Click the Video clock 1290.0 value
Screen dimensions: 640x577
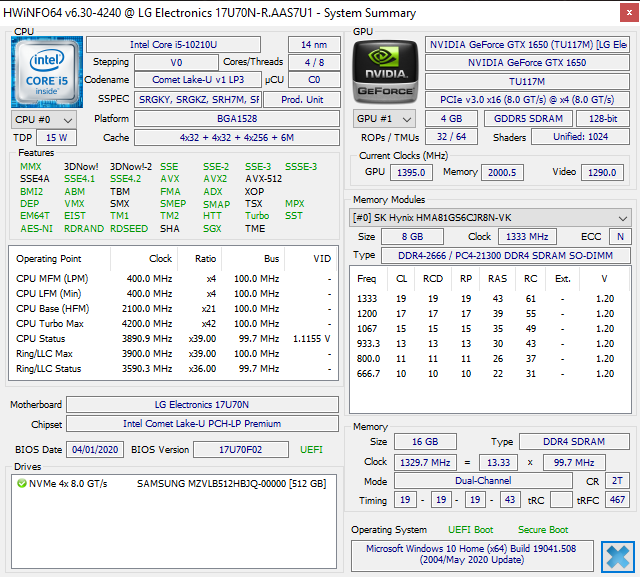[602, 173]
